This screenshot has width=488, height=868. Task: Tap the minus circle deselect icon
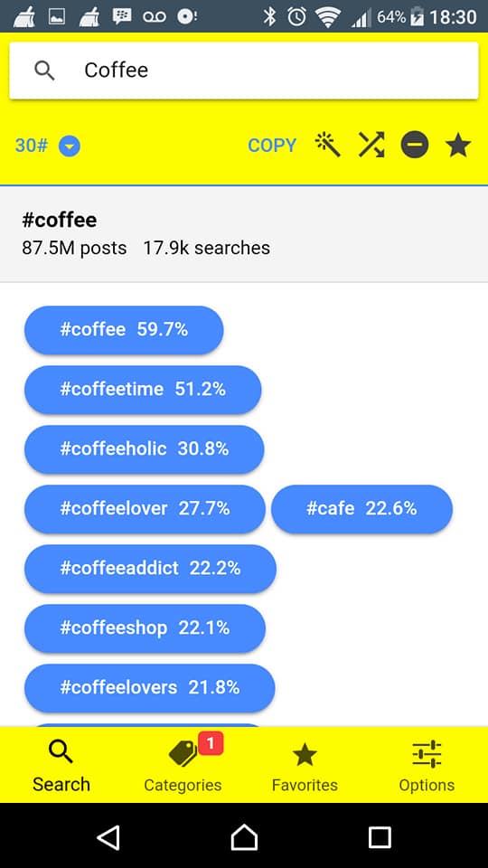pos(415,146)
